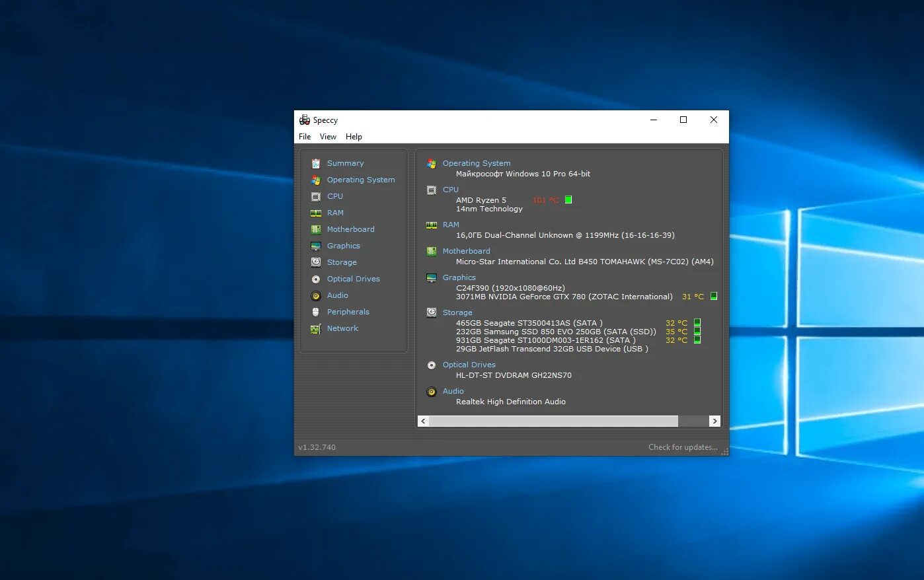Select Graphics in the sidebar list
Screen dimensions: 924x580
tap(344, 246)
